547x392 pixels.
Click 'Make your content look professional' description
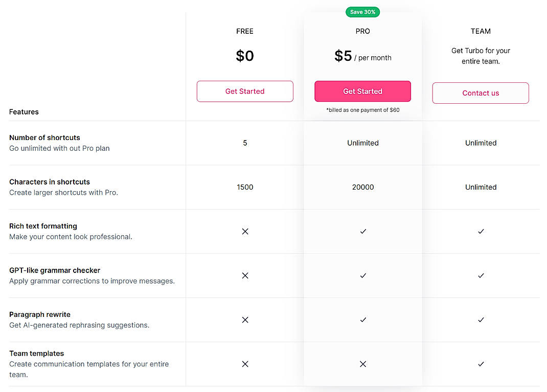coord(71,237)
